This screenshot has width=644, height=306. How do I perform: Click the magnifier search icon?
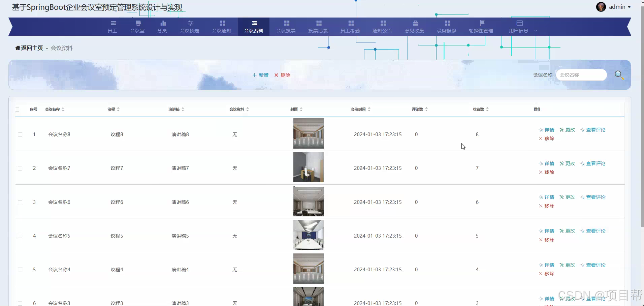tap(619, 75)
